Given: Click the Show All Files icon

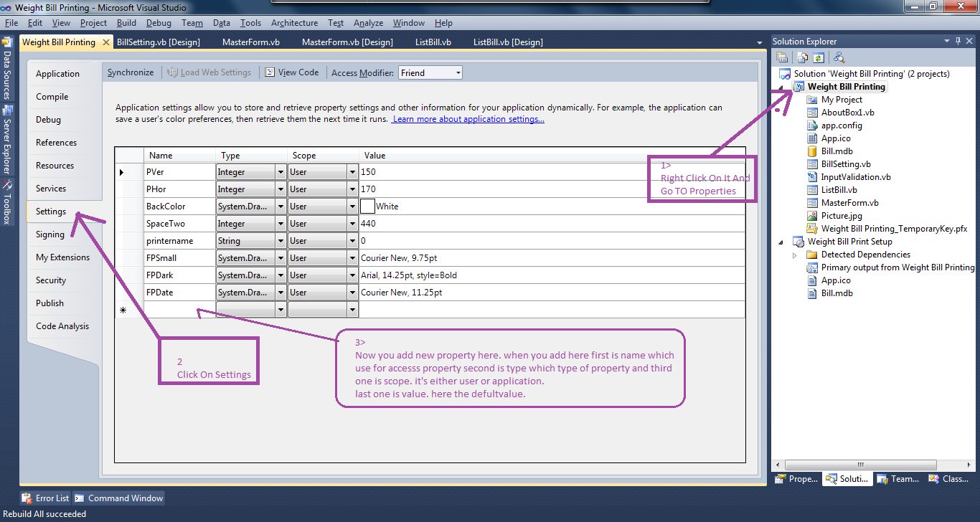Looking at the screenshot, I should [802, 57].
